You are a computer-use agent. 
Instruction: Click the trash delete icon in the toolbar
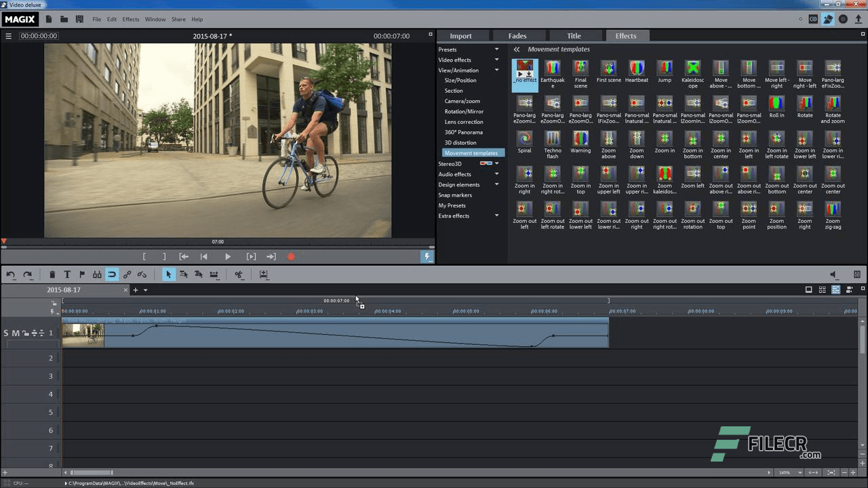(x=52, y=274)
